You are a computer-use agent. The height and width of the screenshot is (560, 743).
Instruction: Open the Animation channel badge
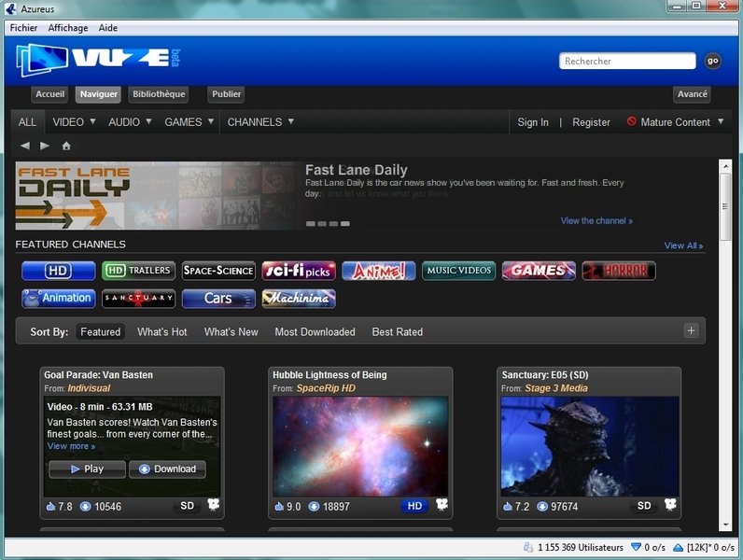(x=58, y=299)
